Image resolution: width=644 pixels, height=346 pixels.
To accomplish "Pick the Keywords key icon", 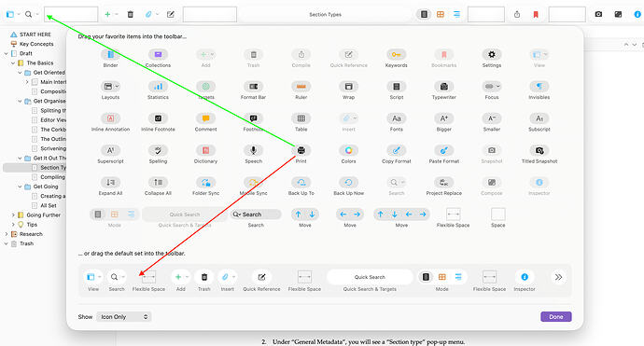I will tap(396, 55).
